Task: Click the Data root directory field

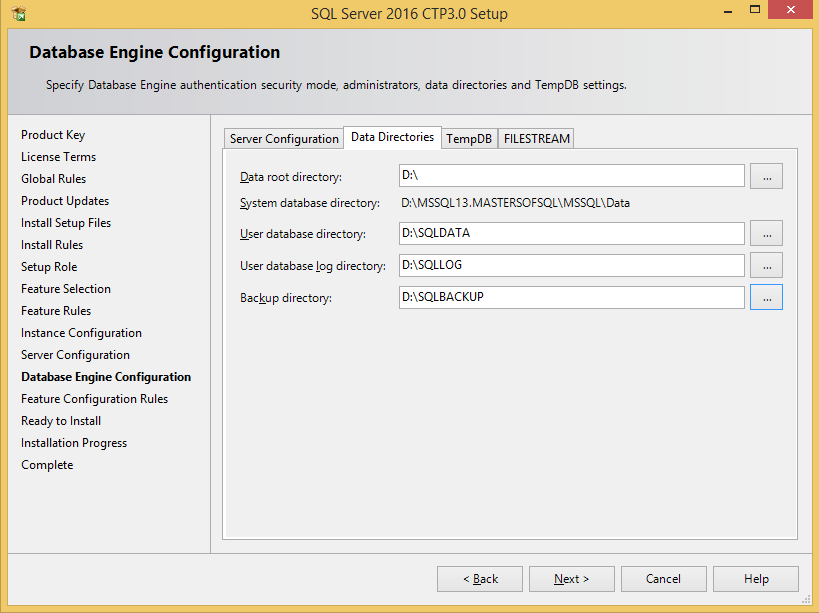Action: tap(571, 175)
